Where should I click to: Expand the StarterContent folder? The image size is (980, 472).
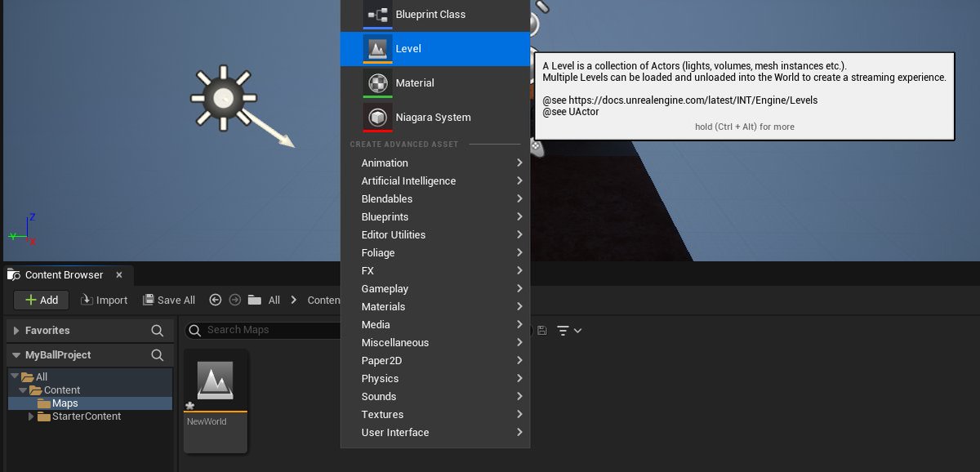(31, 416)
